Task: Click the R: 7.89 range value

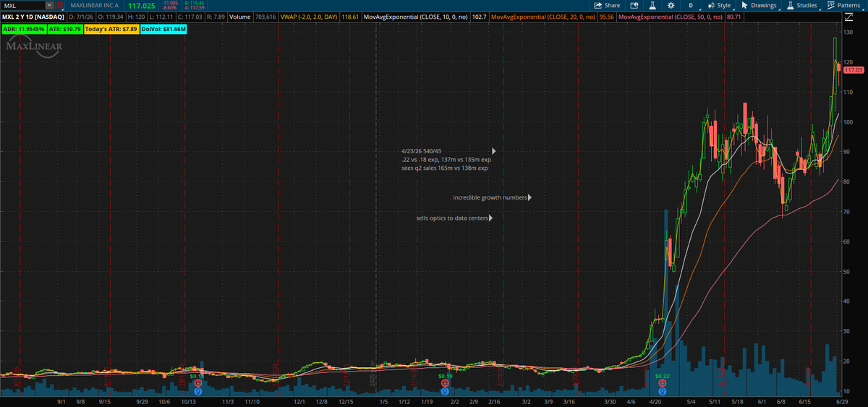Action: point(216,15)
